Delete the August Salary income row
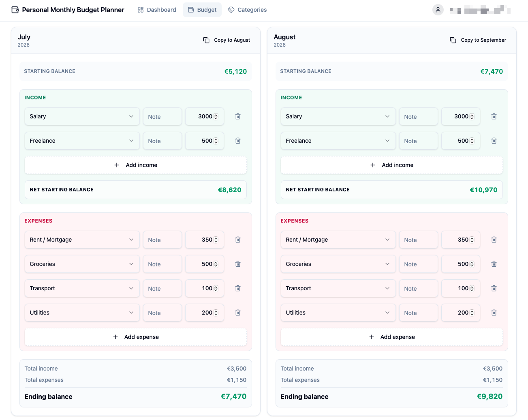The width and height of the screenshot is (528, 420). pyautogui.click(x=494, y=116)
